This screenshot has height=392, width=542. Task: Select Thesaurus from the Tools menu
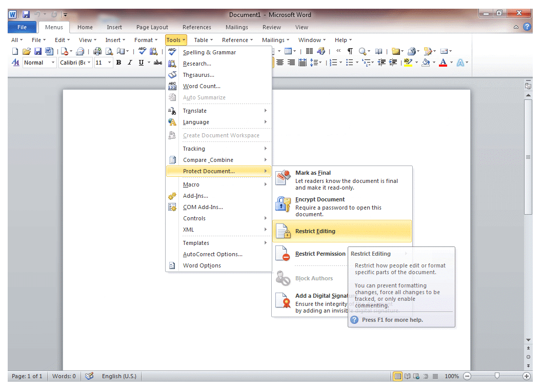click(x=218, y=75)
